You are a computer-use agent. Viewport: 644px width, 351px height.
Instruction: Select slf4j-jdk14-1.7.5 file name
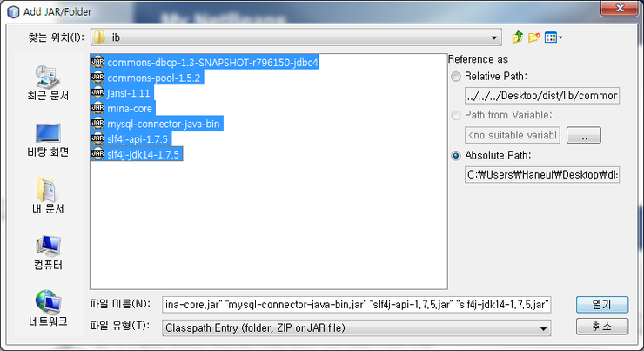(144, 154)
